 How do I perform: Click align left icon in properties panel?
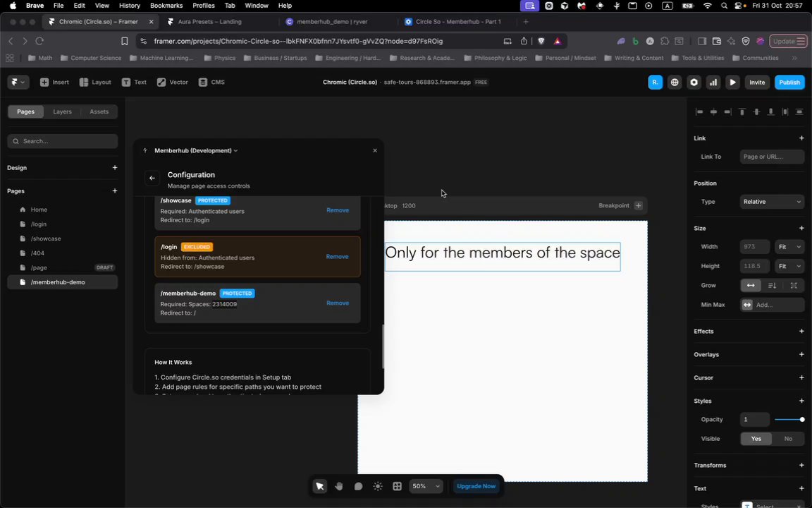(x=699, y=111)
